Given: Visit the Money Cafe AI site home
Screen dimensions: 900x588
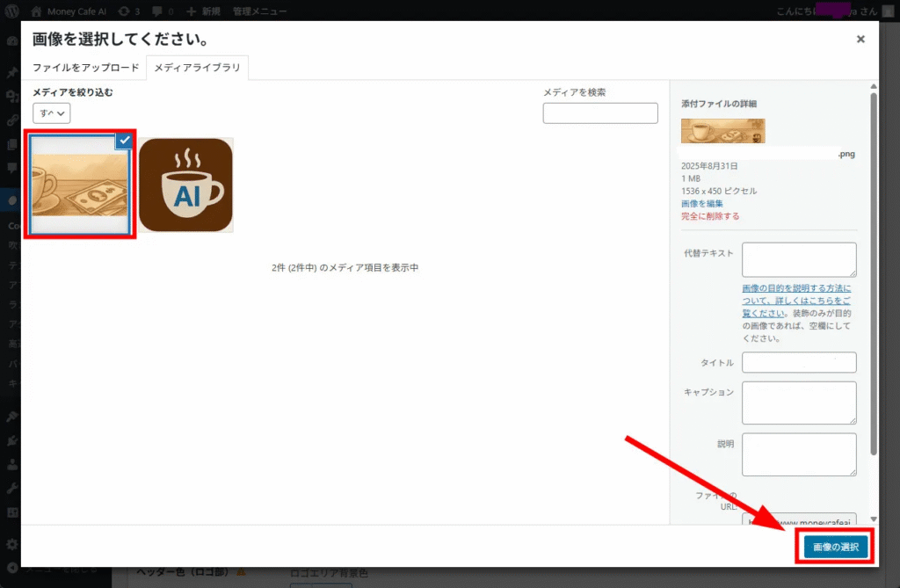Looking at the screenshot, I should click(x=69, y=11).
